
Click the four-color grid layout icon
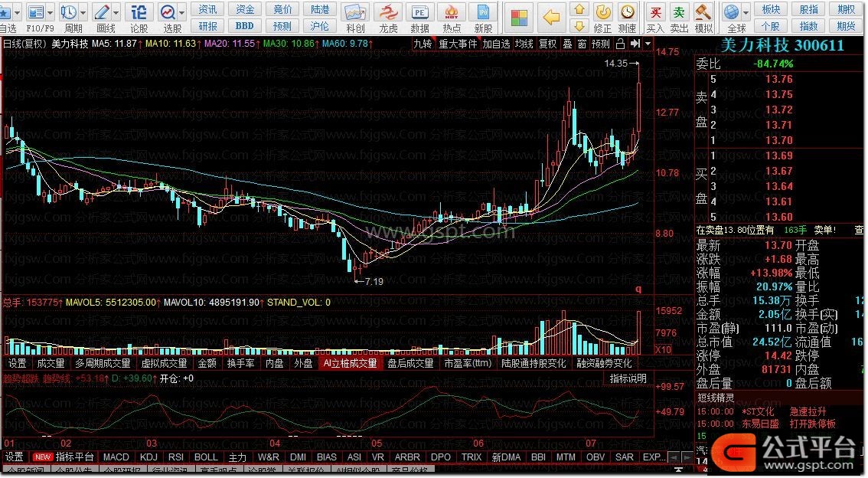coord(519,18)
